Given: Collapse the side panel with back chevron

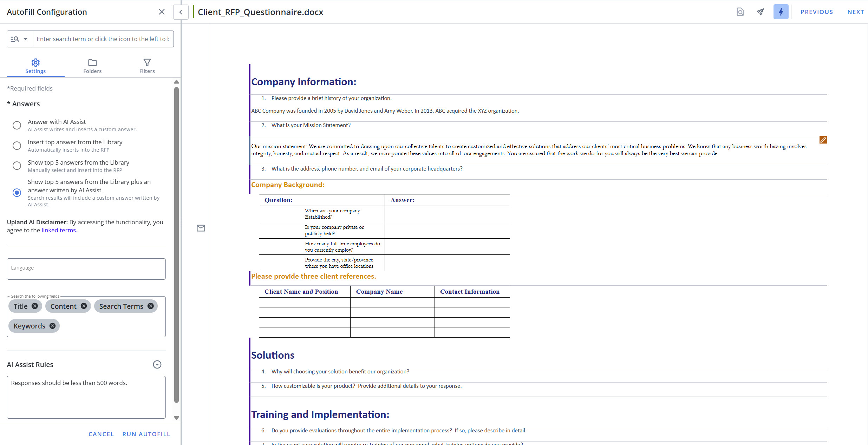Looking at the screenshot, I should (x=181, y=12).
